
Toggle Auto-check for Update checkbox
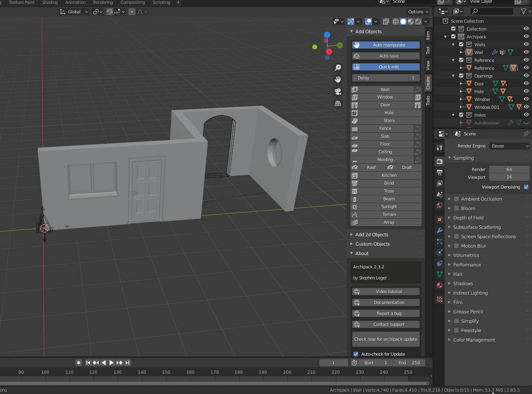point(356,354)
